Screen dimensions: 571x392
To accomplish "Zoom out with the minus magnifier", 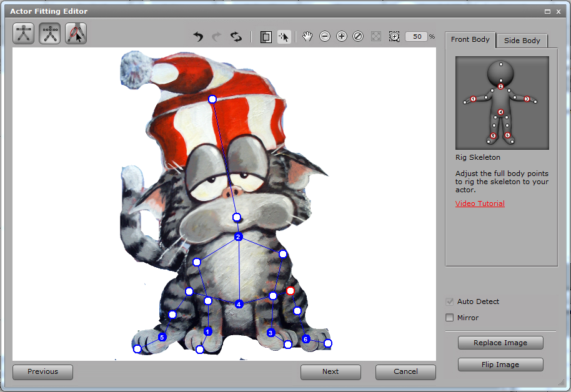I will click(x=325, y=36).
